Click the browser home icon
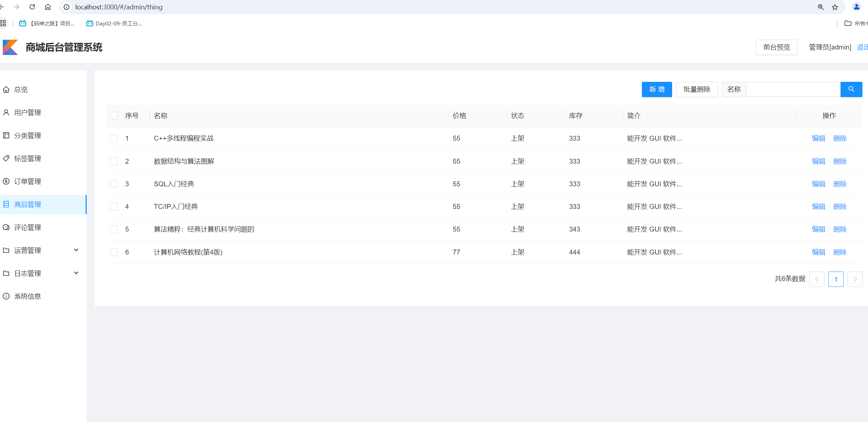868x422 pixels. 48,7
